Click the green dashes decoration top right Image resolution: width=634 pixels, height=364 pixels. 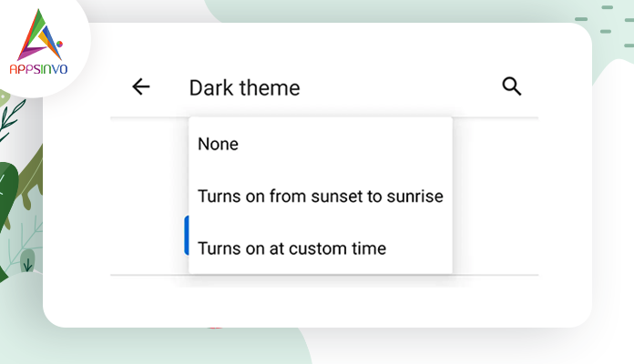point(605,26)
